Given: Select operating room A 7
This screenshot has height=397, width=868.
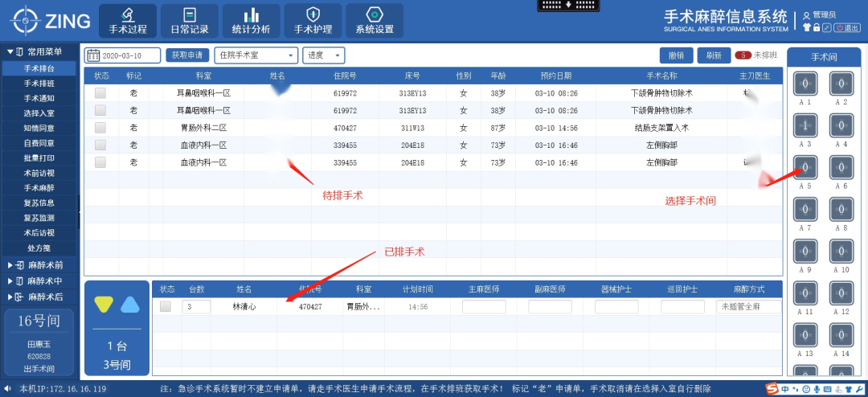Looking at the screenshot, I should 805,209.
